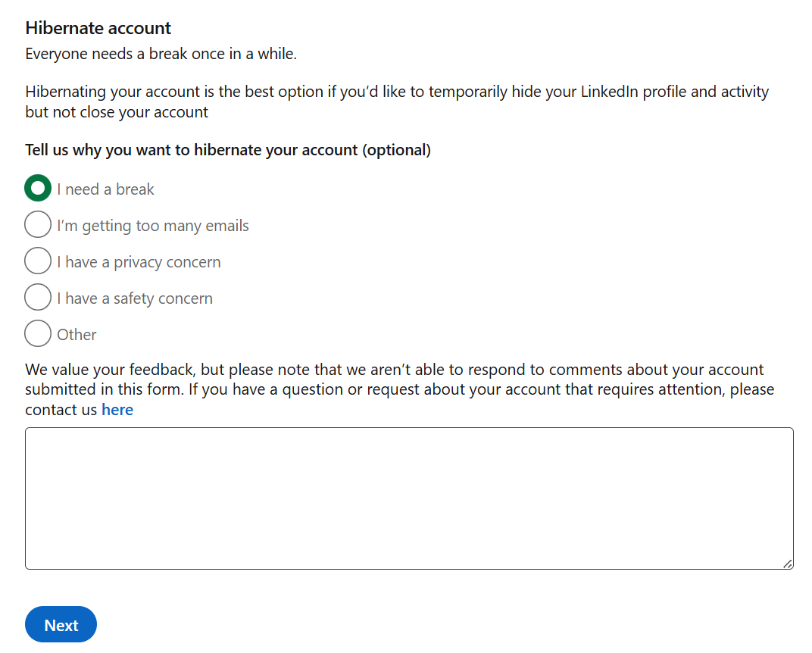Select the "Other" hibernation reason
Viewport: 812px width, 653px height.
click(x=37, y=333)
